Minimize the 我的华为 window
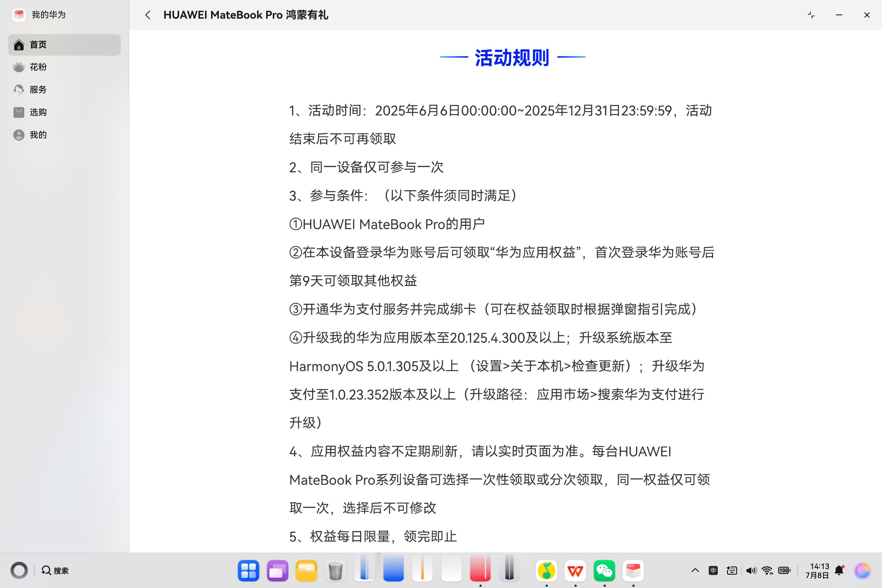 coord(839,15)
